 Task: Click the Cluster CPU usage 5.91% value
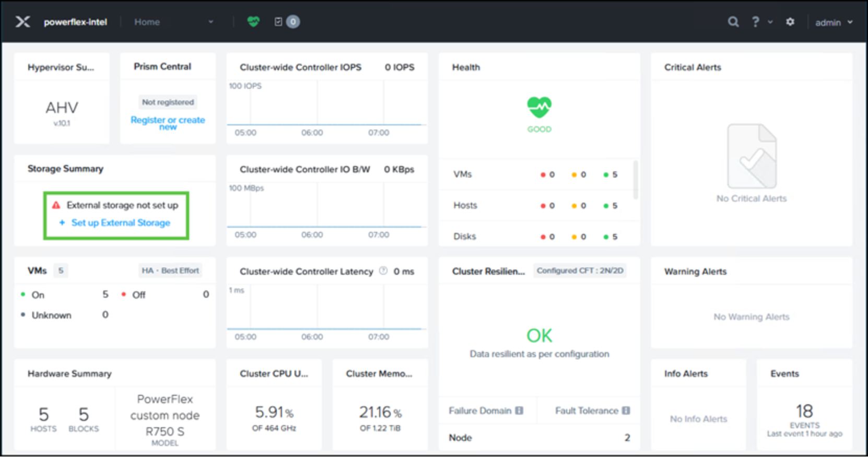click(274, 413)
